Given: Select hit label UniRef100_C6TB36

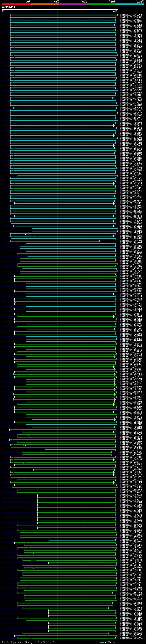Looking at the screenshot, I should [x=131, y=636].
